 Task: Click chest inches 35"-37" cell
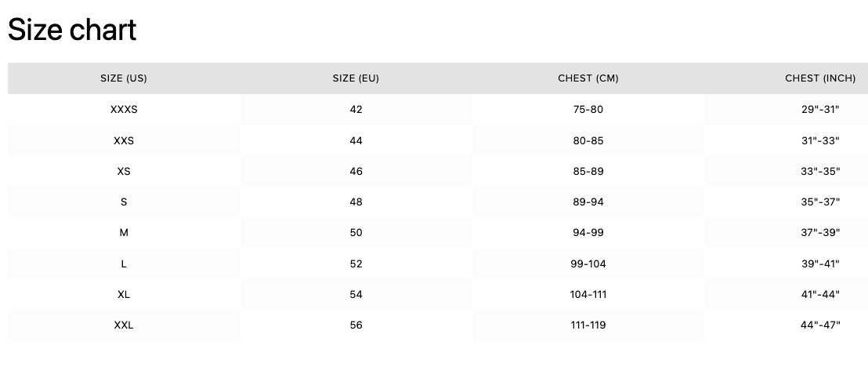pos(820,202)
